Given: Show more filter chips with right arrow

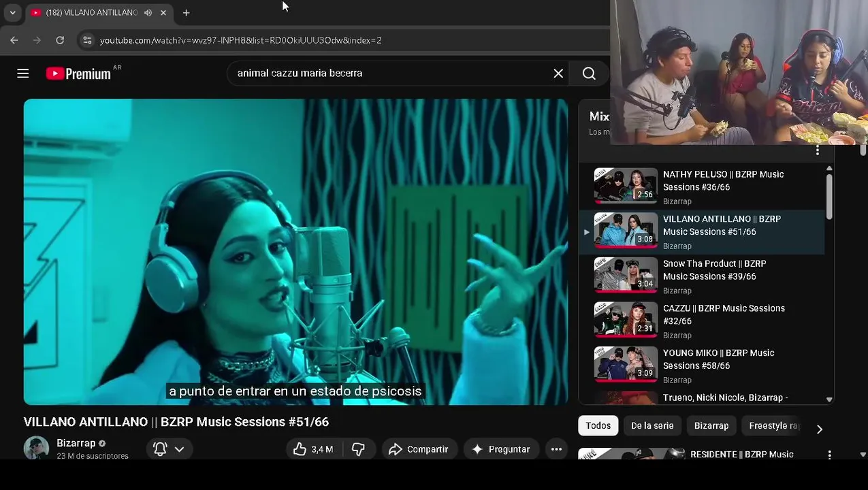Looking at the screenshot, I should pos(819,429).
